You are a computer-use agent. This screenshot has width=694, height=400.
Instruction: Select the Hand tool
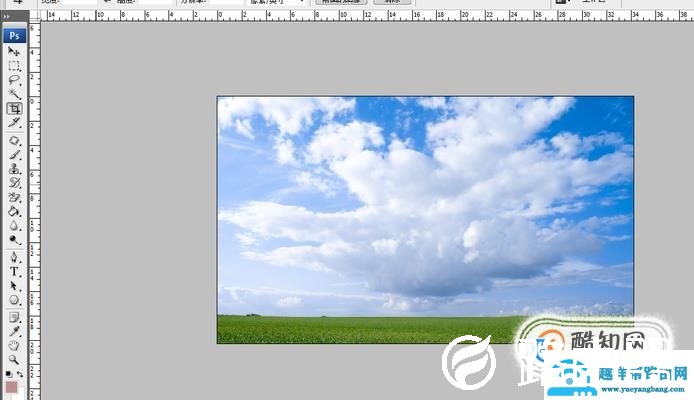(x=14, y=346)
